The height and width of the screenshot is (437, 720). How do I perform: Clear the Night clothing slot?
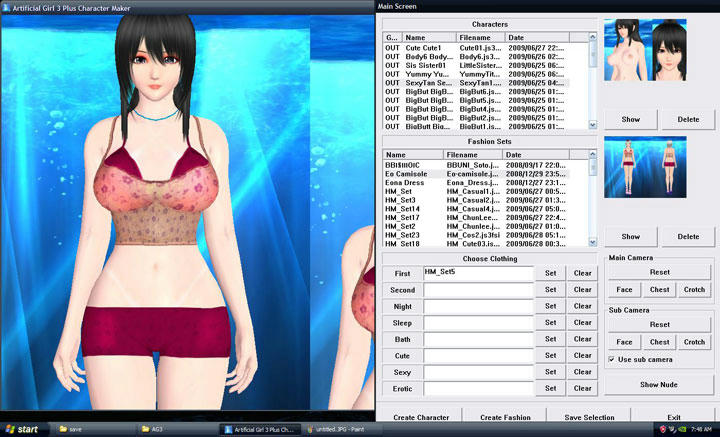click(x=582, y=306)
